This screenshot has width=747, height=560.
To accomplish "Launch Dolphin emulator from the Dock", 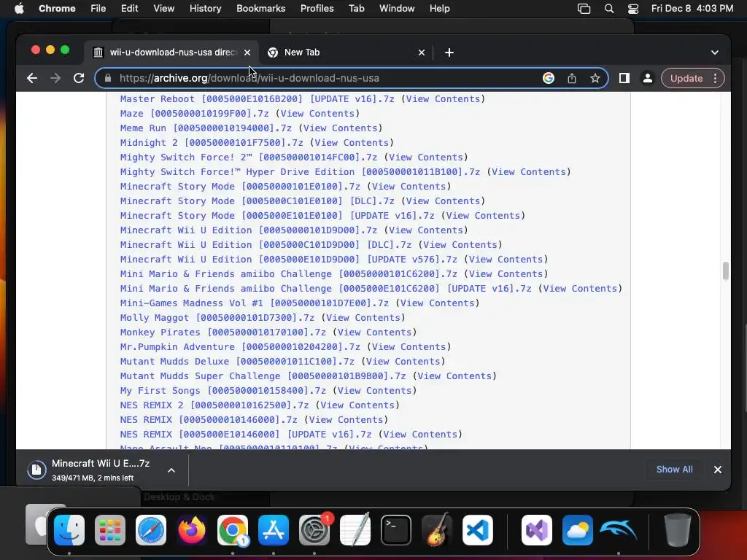I will point(619,530).
